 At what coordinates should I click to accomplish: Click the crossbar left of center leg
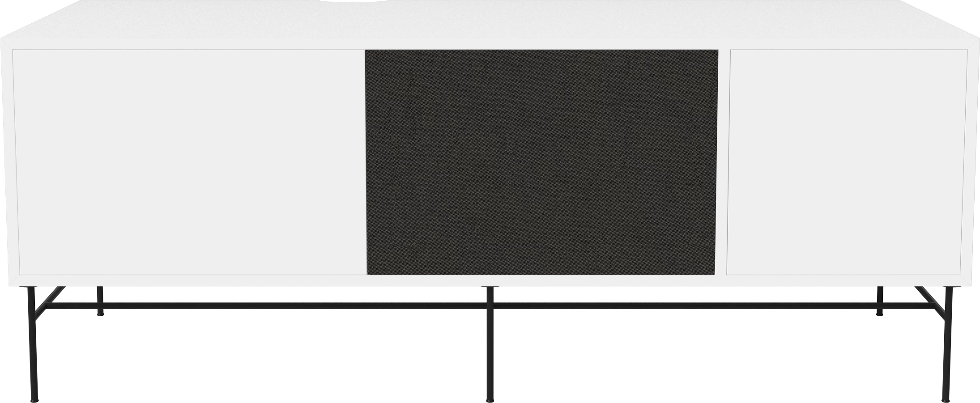268,306
